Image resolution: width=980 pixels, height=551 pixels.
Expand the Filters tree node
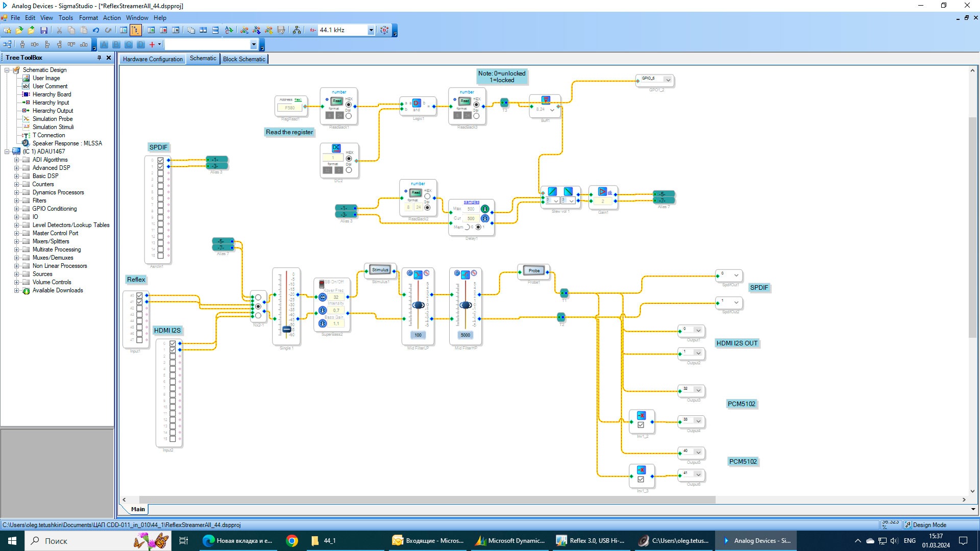coord(16,201)
